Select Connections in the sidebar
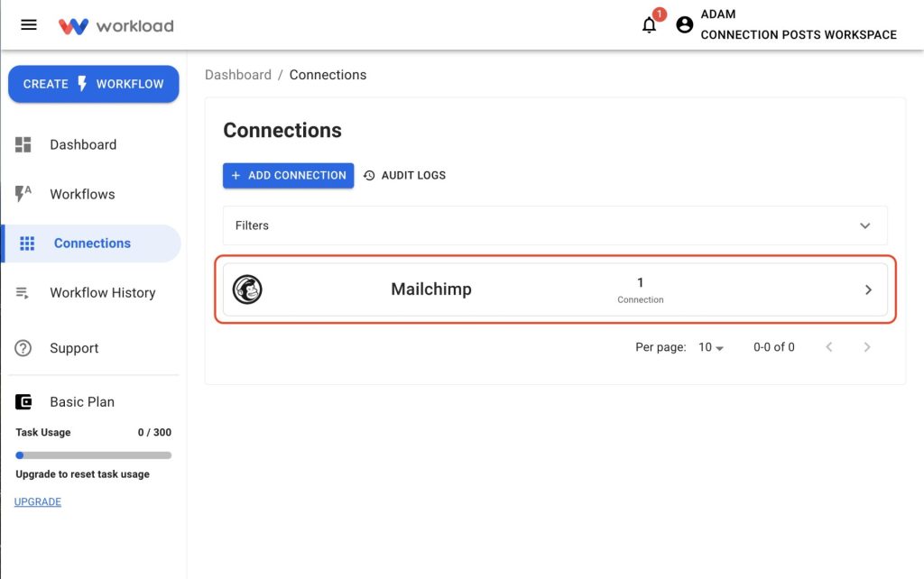Viewport: 924px width, 579px height. (93, 244)
